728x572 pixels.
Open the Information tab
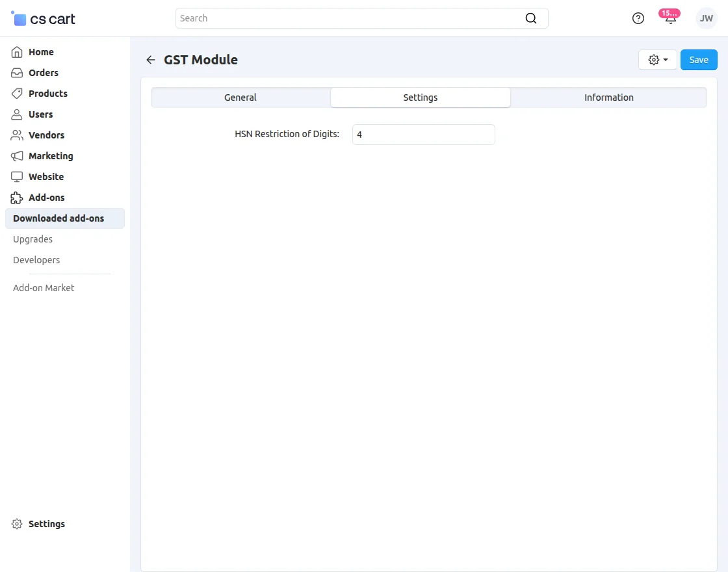[608, 97]
